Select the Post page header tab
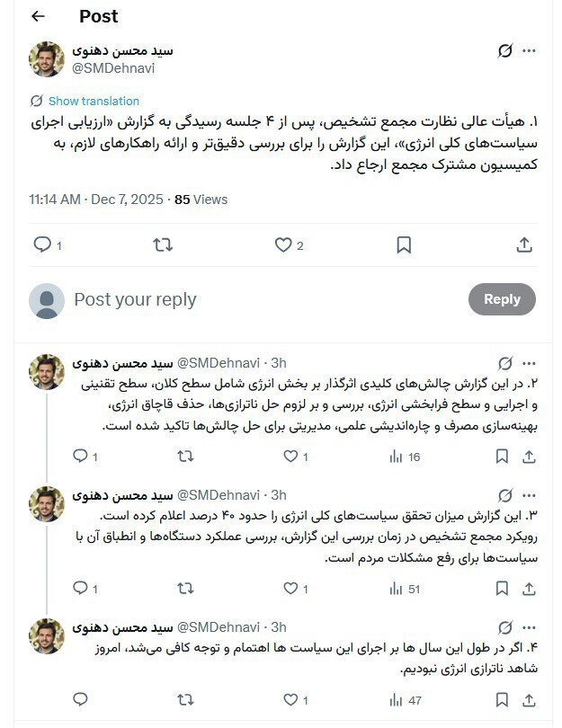The width and height of the screenshot is (562, 728). [x=101, y=16]
